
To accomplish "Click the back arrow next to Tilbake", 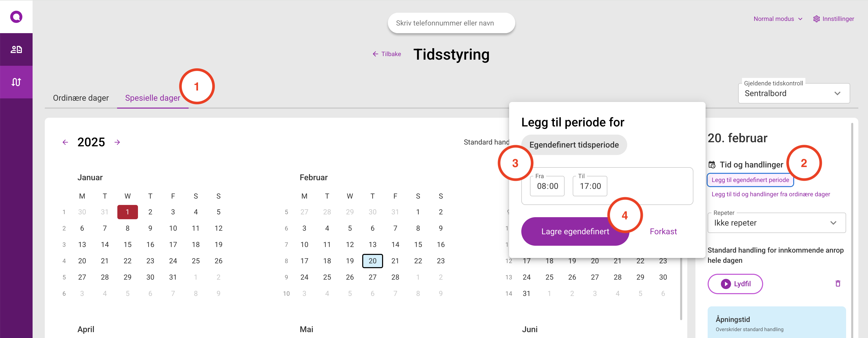I will [375, 54].
